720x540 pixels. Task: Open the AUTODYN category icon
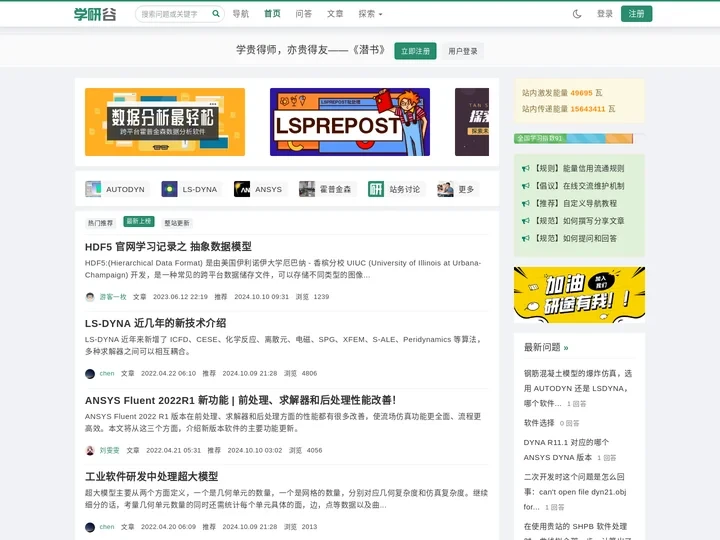[x=93, y=189]
